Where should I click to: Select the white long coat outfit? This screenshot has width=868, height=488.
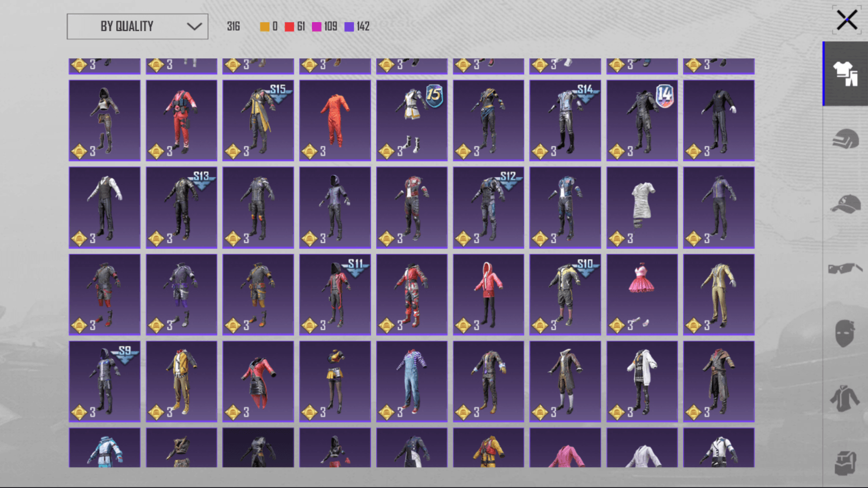coord(642,381)
